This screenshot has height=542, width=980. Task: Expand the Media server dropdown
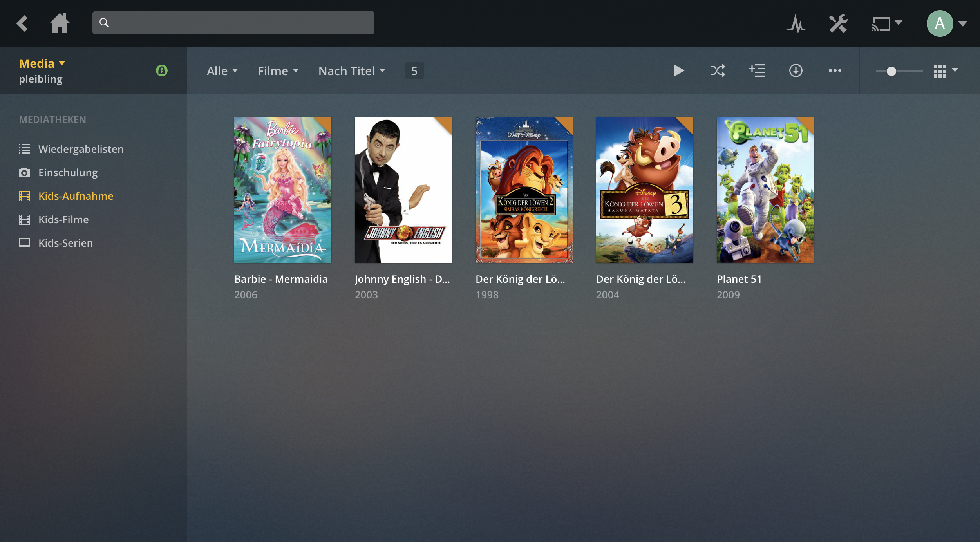pyautogui.click(x=42, y=63)
